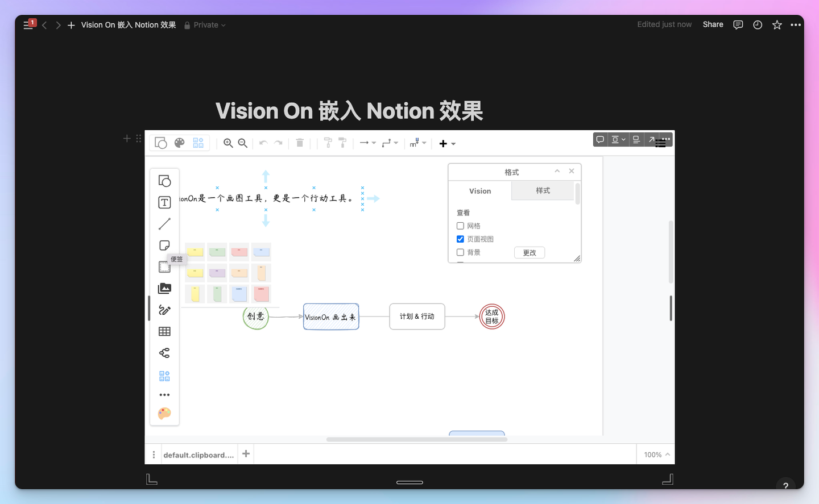
Task: Select the freehand drawing tool
Action: pyautogui.click(x=164, y=310)
